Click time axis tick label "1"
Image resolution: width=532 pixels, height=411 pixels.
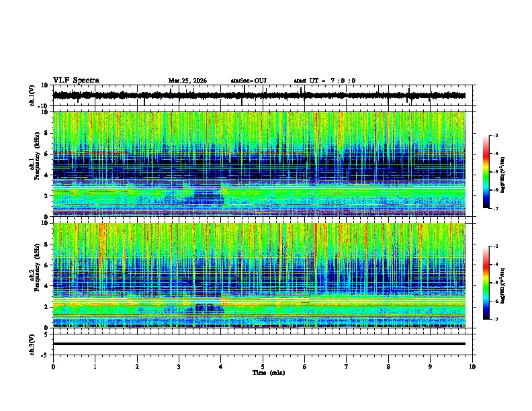(95, 367)
